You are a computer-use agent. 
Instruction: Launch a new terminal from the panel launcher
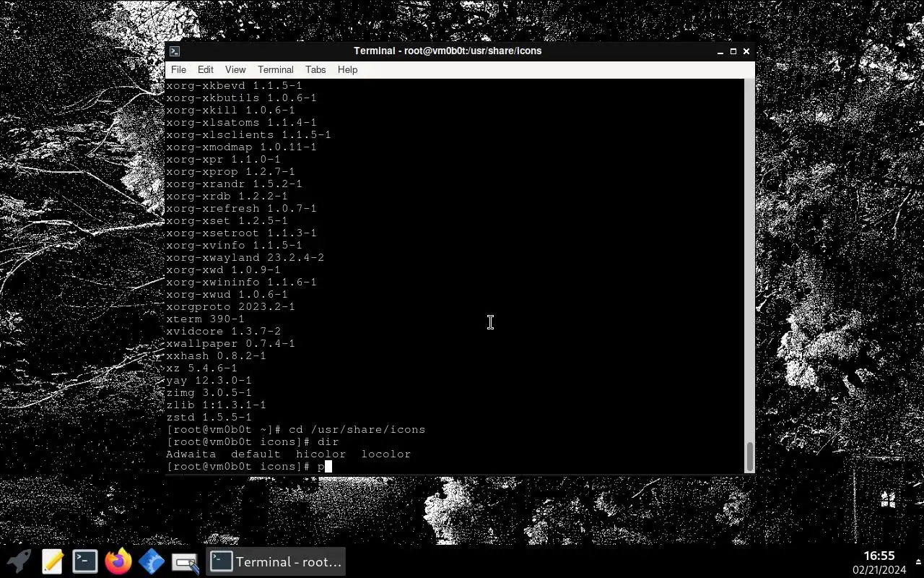tap(84, 561)
